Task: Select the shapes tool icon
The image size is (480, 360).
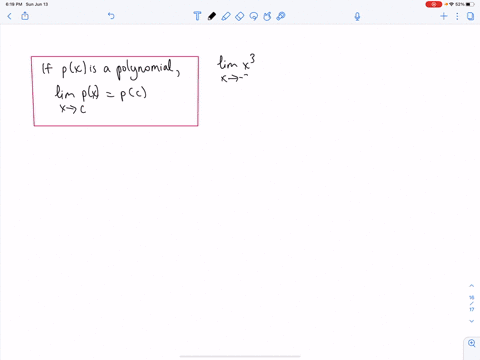Action: click(x=267, y=16)
